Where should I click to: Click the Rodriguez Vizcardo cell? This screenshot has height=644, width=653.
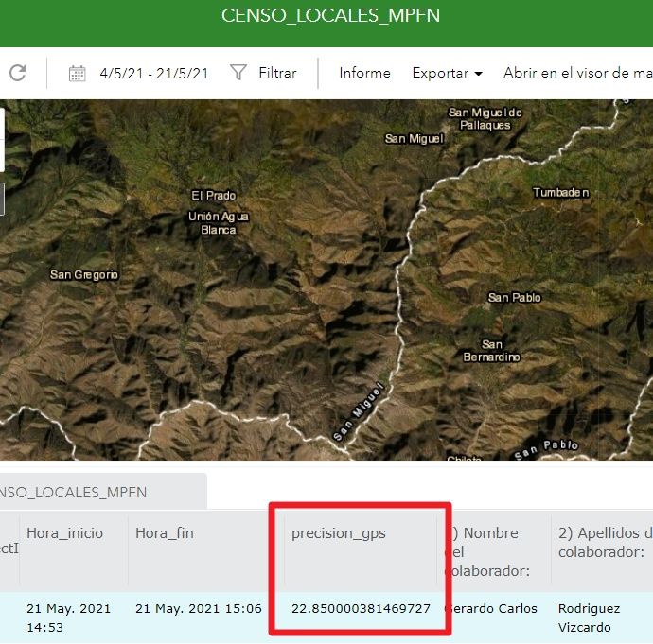(589, 618)
